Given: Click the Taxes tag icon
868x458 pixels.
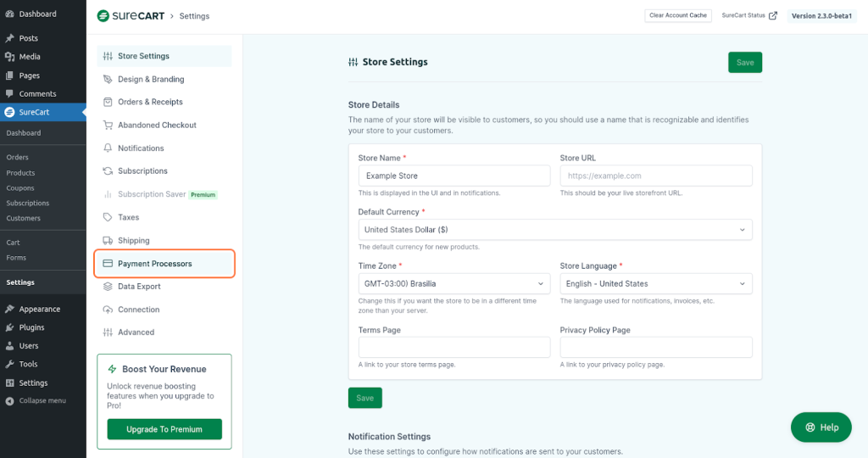Looking at the screenshot, I should point(108,217).
